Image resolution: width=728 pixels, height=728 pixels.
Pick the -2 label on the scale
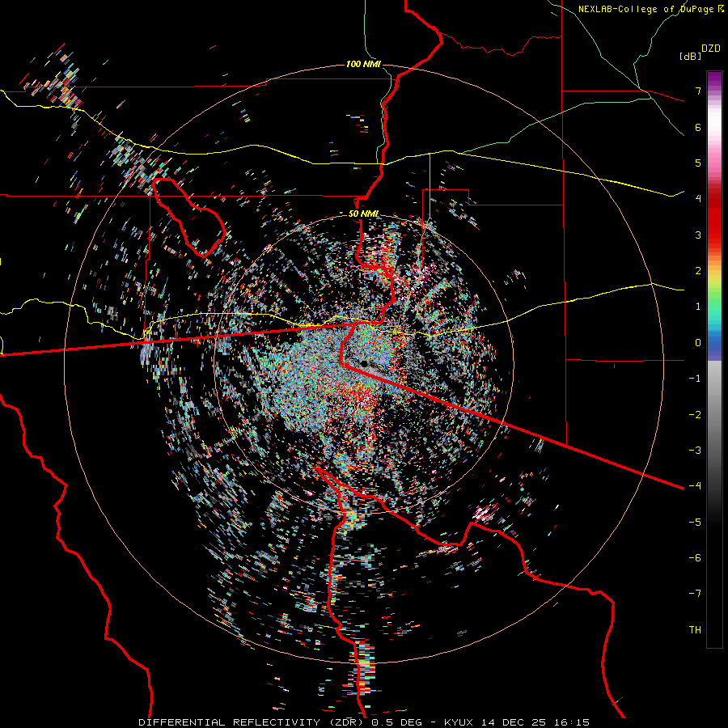point(695,415)
